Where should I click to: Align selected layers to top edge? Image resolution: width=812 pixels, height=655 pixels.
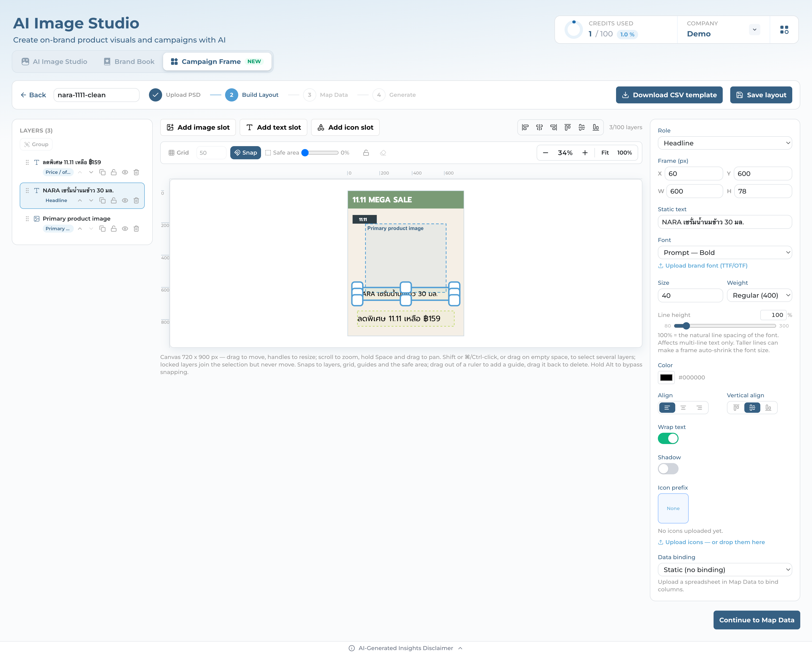[x=567, y=128]
